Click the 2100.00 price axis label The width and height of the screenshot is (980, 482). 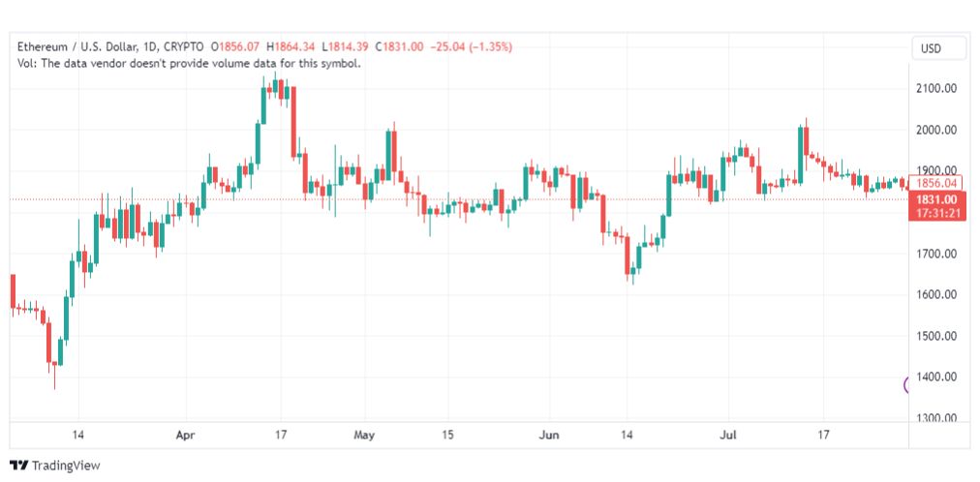(935, 89)
